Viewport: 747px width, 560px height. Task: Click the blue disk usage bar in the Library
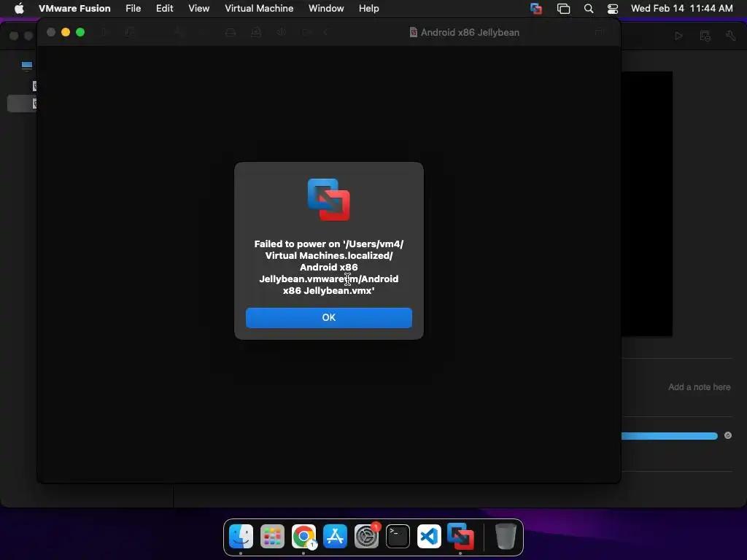[670, 436]
